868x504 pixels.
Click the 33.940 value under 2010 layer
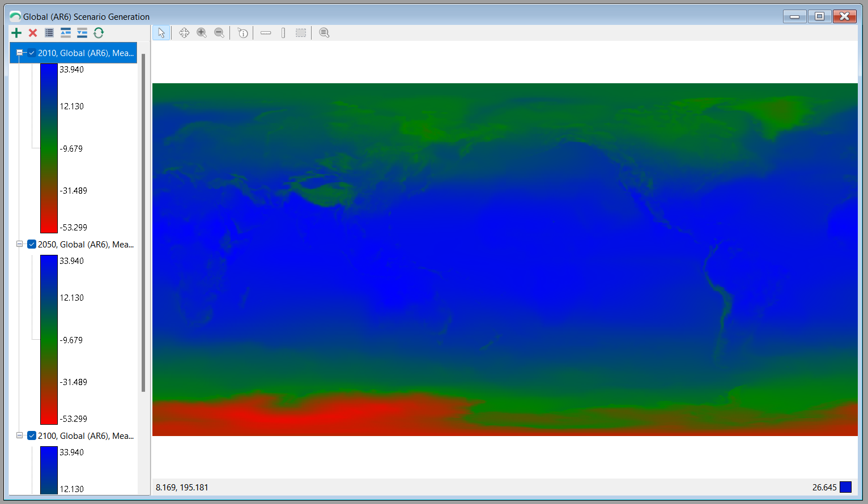pyautogui.click(x=71, y=70)
